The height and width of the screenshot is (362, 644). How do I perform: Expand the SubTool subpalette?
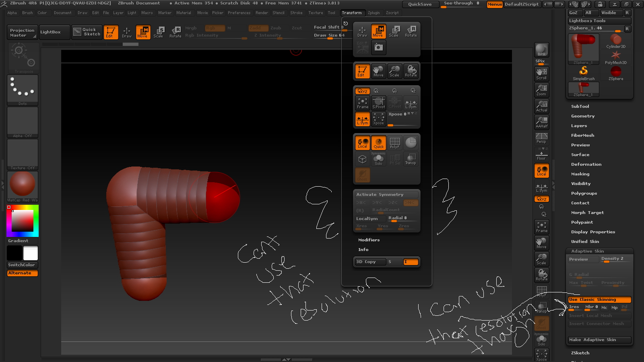pyautogui.click(x=580, y=106)
